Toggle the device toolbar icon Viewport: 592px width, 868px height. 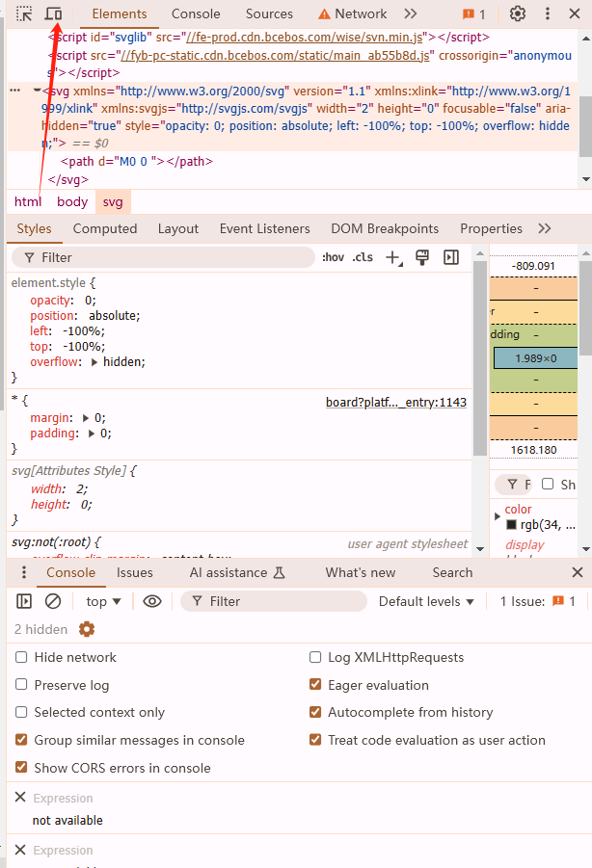point(54,13)
